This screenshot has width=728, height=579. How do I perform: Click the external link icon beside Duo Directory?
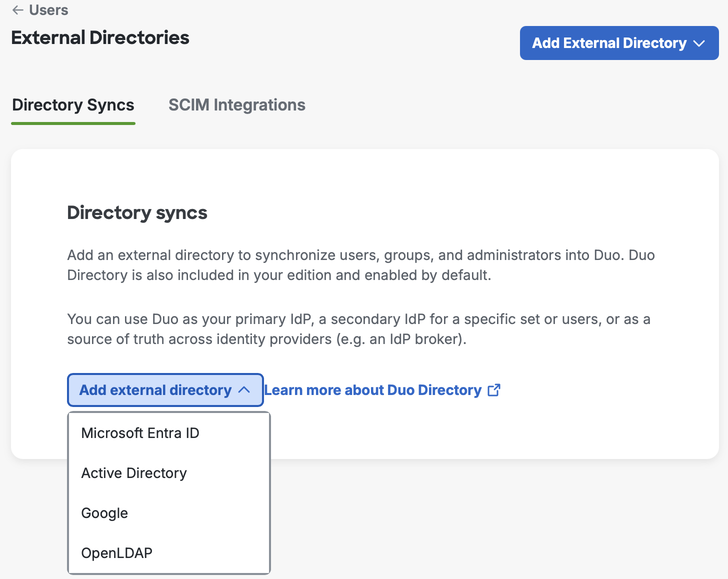pos(494,390)
